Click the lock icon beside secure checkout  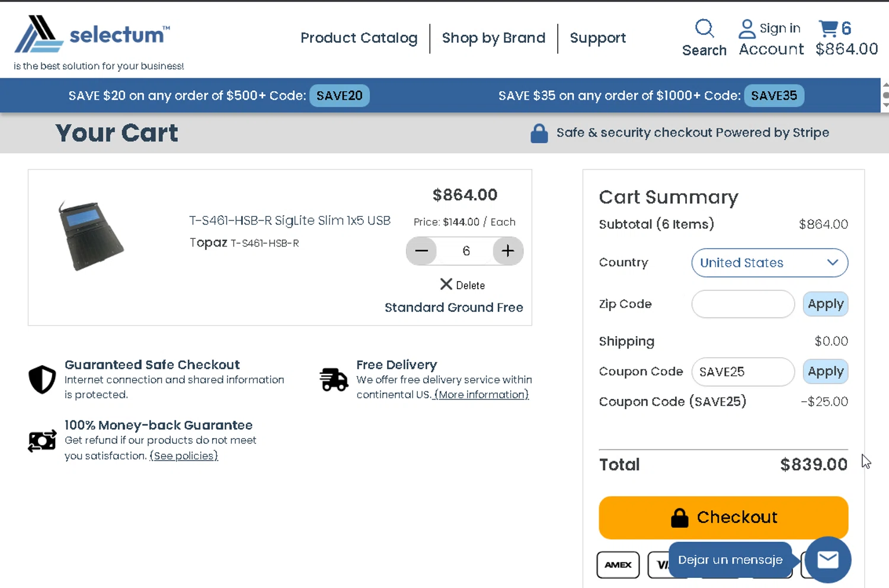click(539, 133)
